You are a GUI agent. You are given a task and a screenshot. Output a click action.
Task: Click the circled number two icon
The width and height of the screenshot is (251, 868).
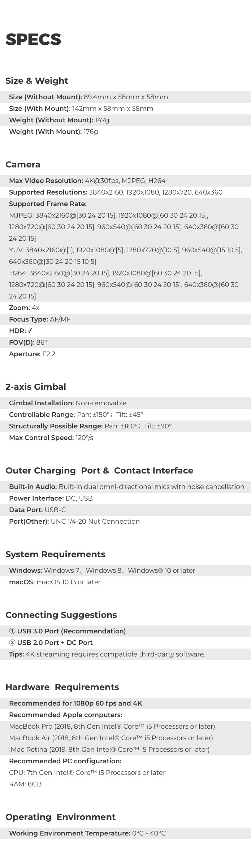pyautogui.click(x=12, y=643)
